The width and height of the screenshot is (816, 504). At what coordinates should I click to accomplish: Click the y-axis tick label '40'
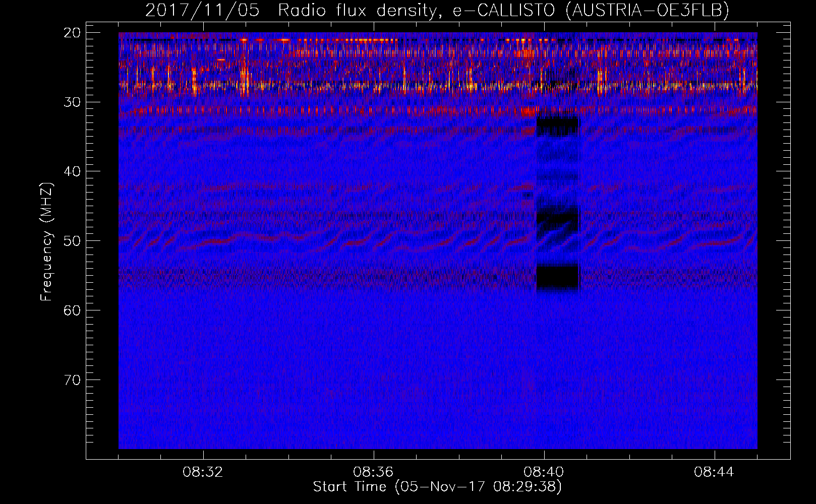pyautogui.click(x=73, y=171)
